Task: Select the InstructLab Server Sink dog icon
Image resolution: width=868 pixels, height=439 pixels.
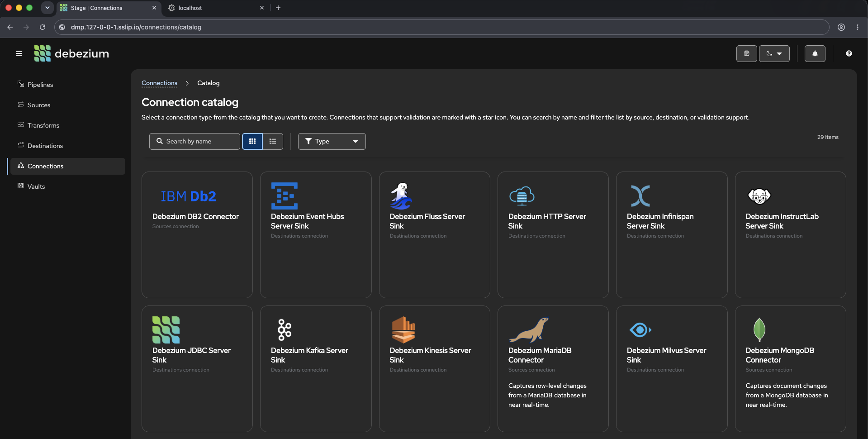Action: pos(759,196)
